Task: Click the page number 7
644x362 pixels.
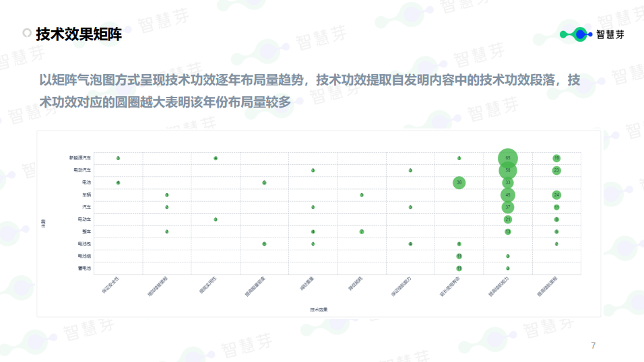Action: 593,346
